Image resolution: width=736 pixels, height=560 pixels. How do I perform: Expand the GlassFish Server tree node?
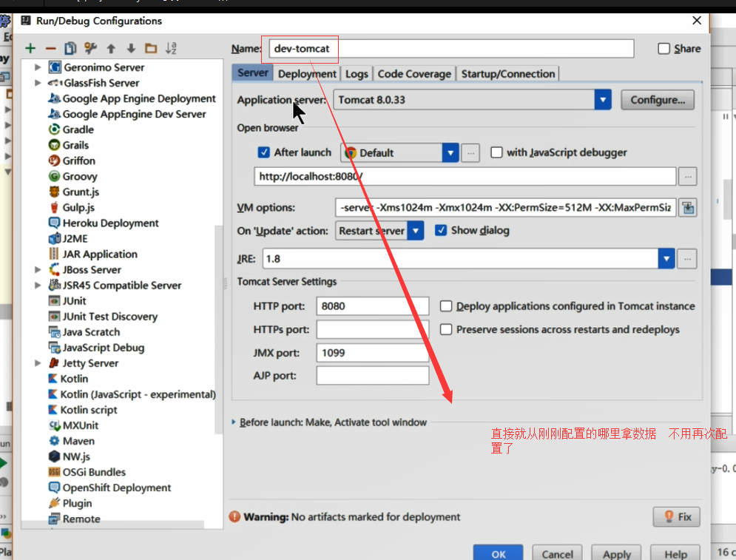pos(38,83)
